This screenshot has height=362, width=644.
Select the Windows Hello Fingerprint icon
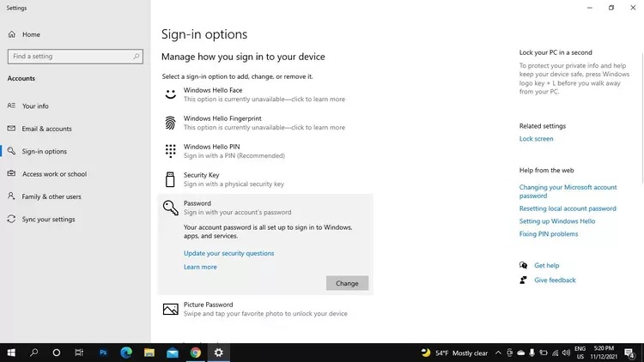click(x=170, y=123)
